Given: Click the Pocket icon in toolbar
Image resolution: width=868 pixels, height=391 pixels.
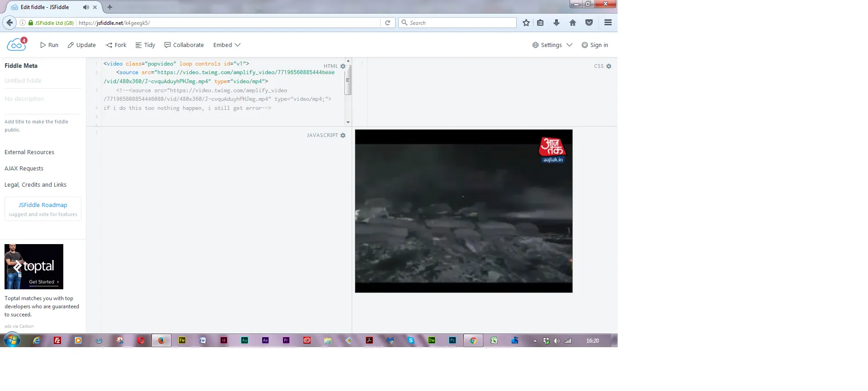Looking at the screenshot, I should point(589,23).
